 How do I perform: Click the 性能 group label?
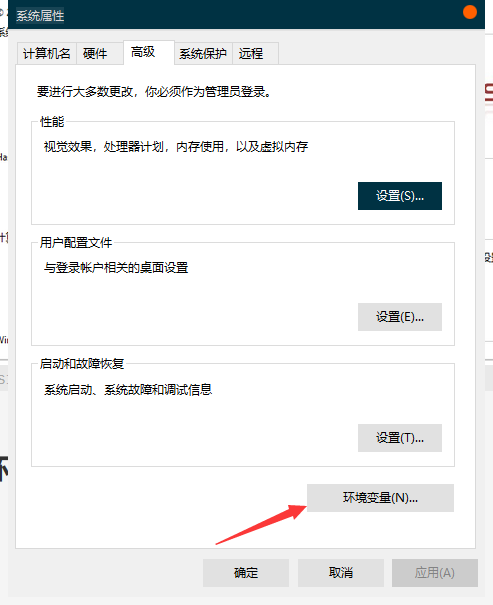[52, 122]
